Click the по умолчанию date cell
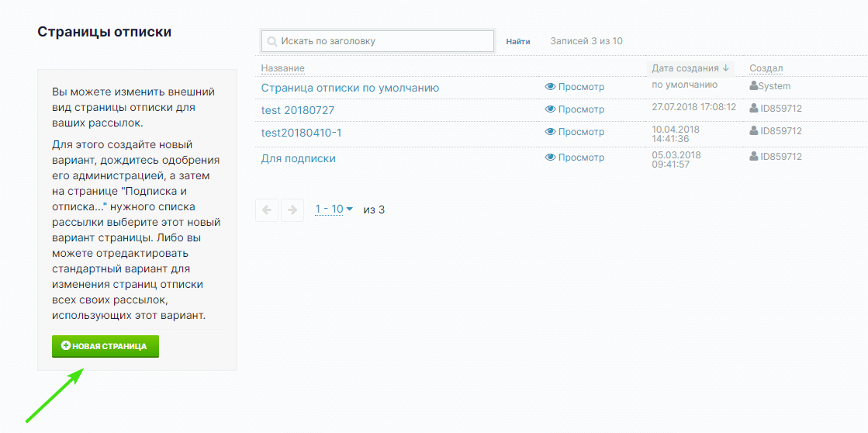 coord(685,85)
